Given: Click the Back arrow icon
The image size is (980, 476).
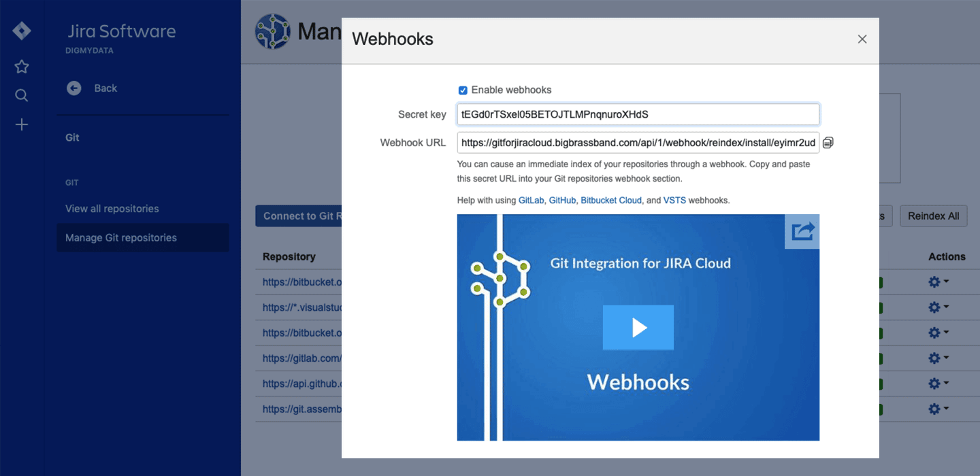Looking at the screenshot, I should click(74, 88).
